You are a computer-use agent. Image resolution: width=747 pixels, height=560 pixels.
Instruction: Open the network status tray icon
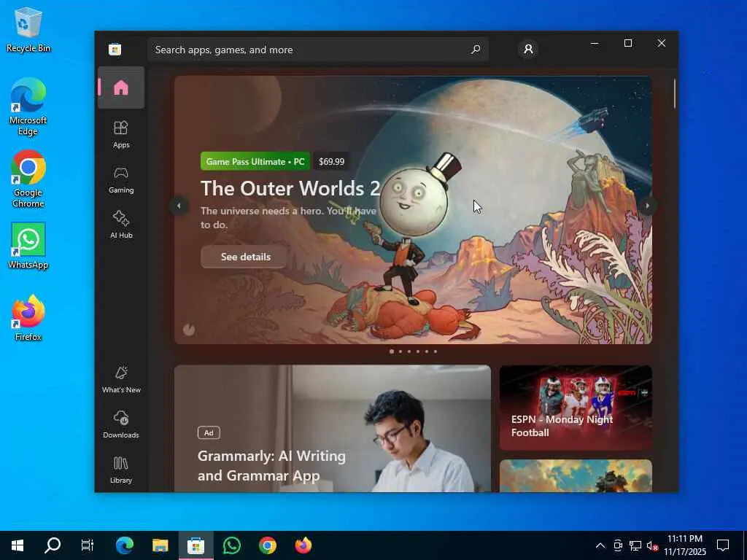[x=635, y=545]
